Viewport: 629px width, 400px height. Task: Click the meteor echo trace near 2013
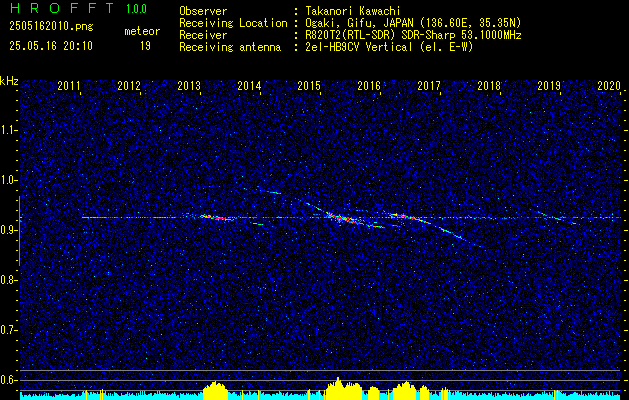217,217
